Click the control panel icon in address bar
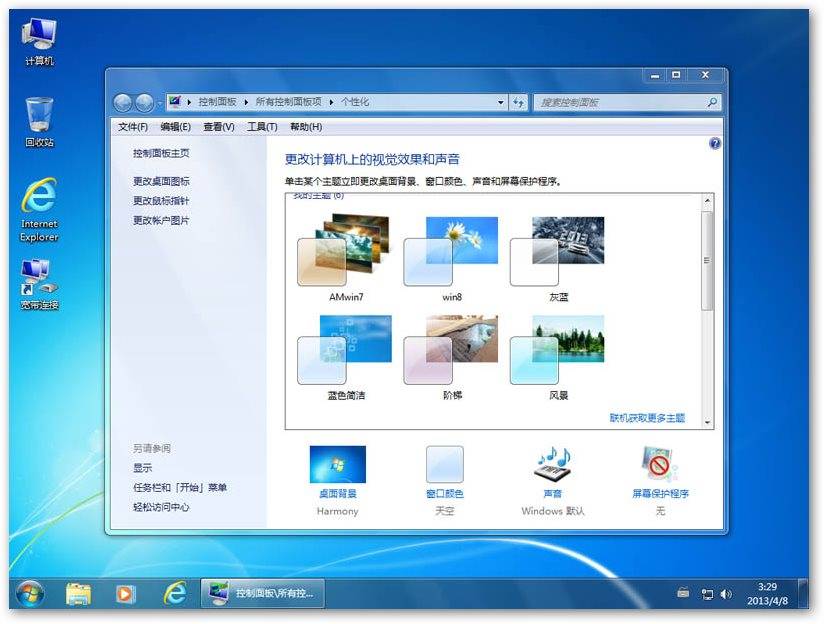Viewport: 824px width, 624px height. [x=175, y=102]
